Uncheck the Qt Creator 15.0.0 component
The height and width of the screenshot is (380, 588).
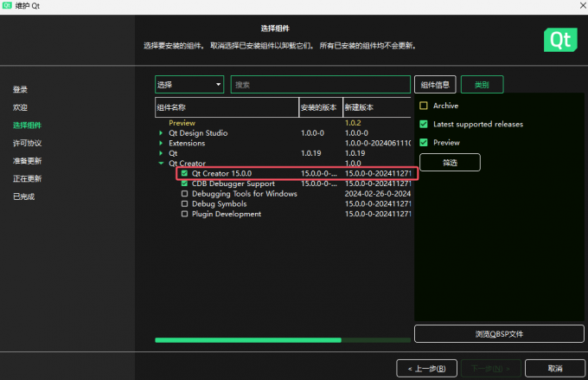tap(184, 173)
